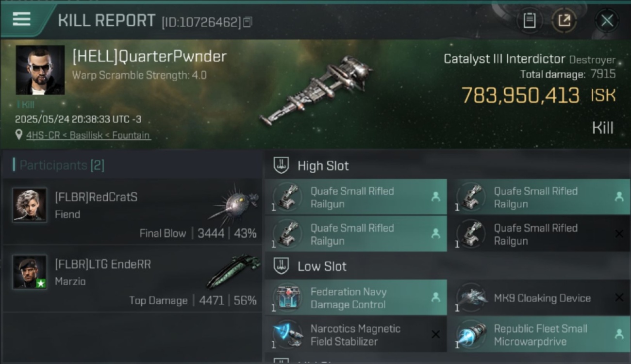Share the kill report via export icon
Viewport: 631px width, 364px height.
564,21
